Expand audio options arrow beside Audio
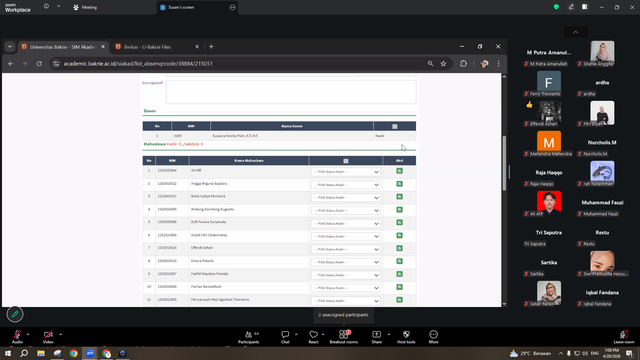The image size is (640, 360). 28,334
